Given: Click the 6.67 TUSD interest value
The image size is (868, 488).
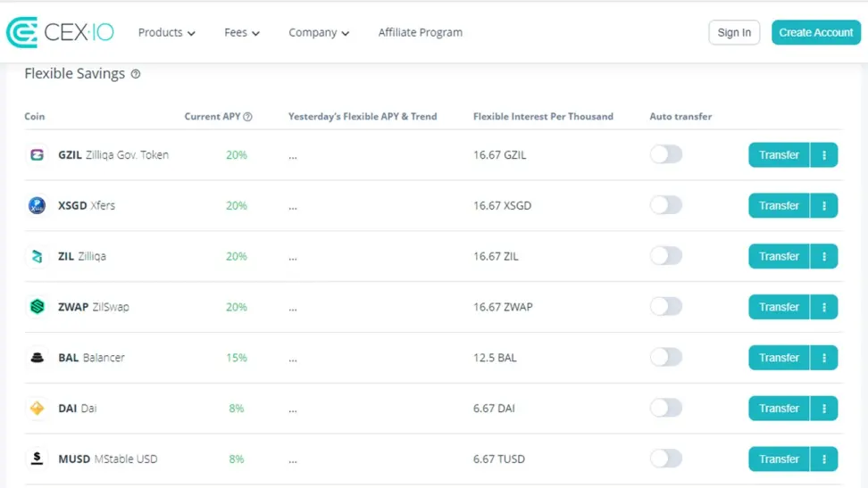Looking at the screenshot, I should pyautogui.click(x=499, y=459).
